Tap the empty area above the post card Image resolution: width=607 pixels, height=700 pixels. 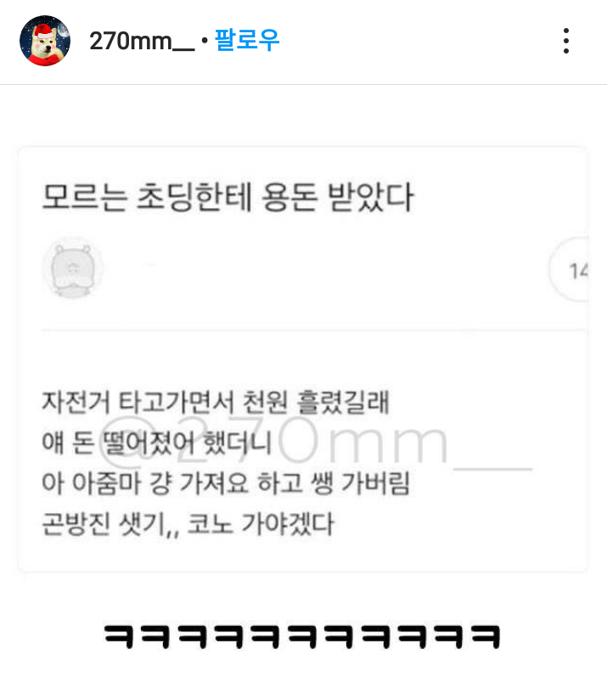click(x=303, y=116)
